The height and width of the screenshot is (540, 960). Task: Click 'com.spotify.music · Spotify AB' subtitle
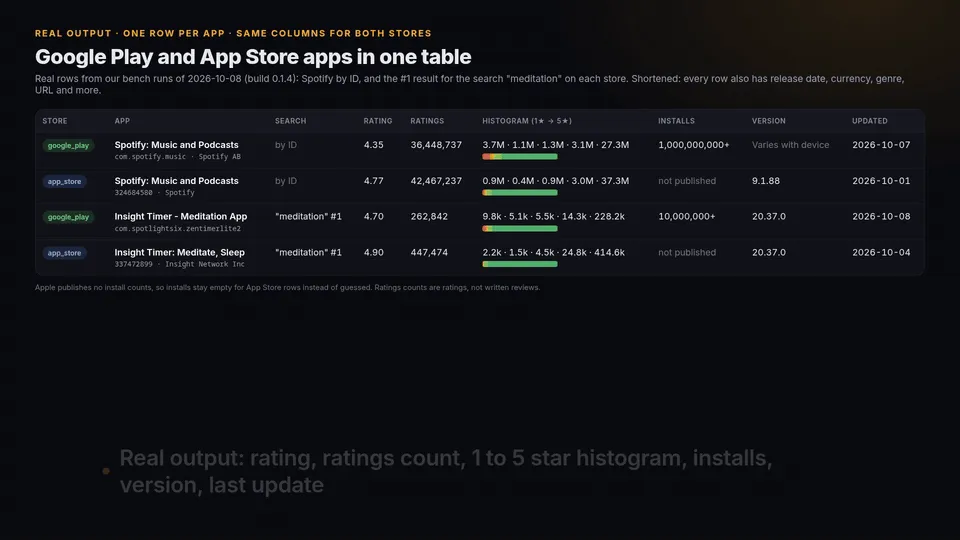point(178,157)
